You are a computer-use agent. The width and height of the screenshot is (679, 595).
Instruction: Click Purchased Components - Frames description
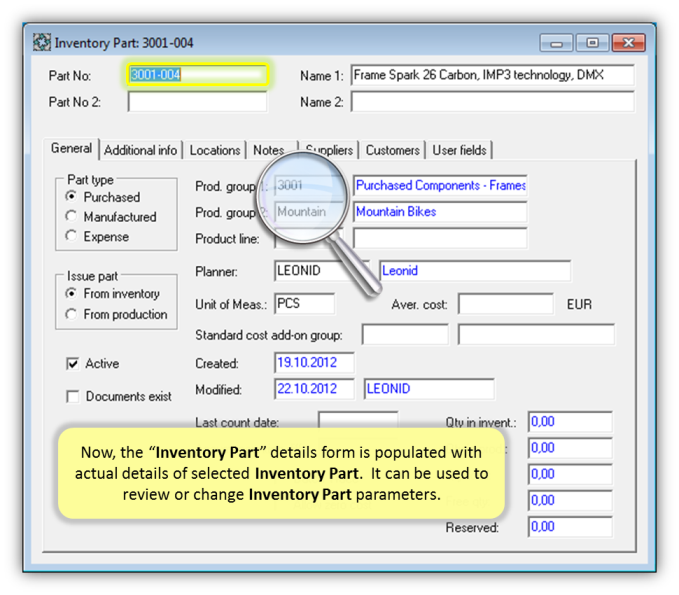click(440, 186)
